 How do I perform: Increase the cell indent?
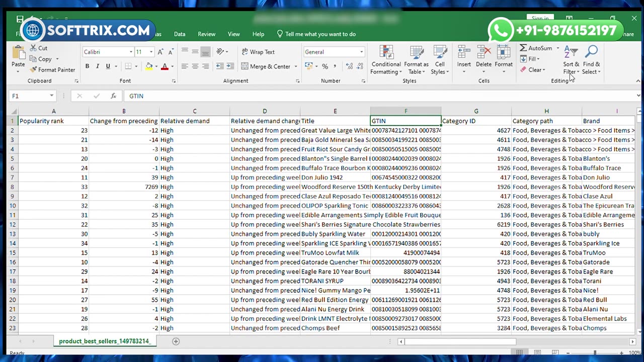point(230,66)
